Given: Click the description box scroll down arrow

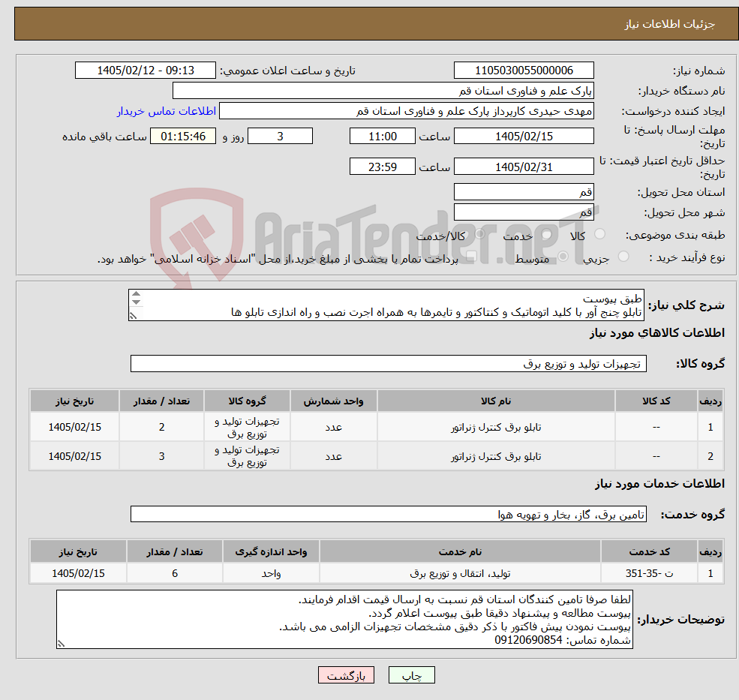Looking at the screenshot, I should pos(137,302).
